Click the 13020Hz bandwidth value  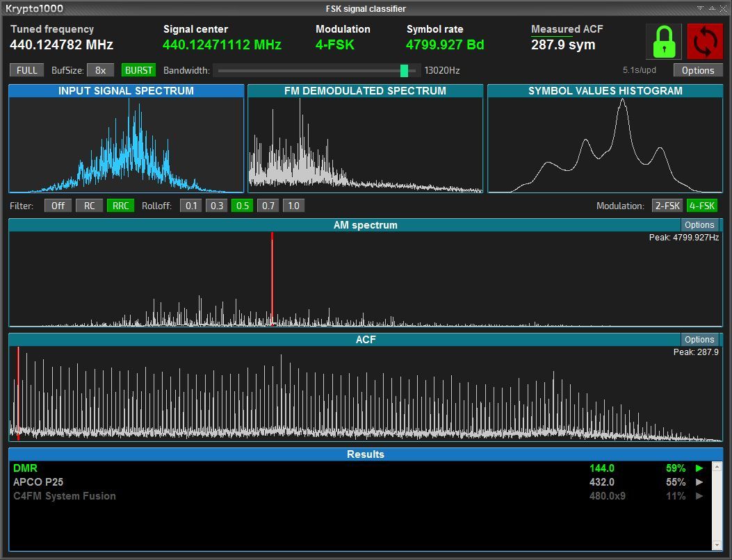pos(442,70)
